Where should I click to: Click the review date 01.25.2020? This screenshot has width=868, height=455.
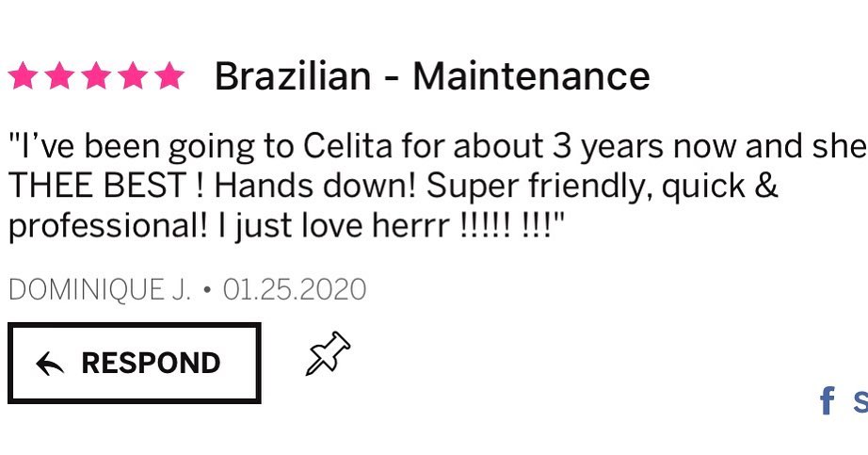[x=295, y=289]
